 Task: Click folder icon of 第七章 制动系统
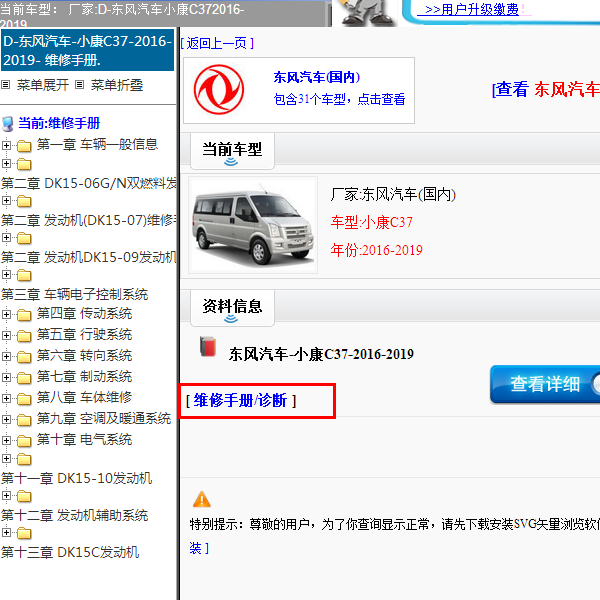[24, 378]
